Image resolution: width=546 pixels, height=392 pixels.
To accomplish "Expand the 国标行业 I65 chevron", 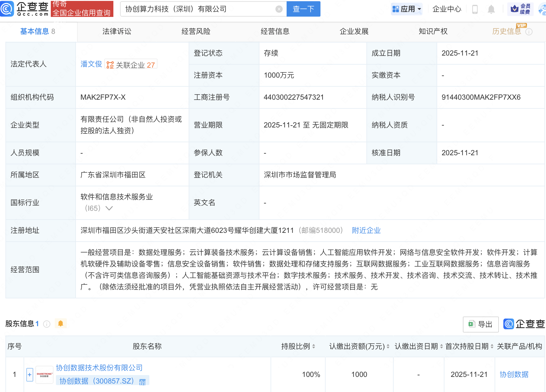I will (109, 208).
